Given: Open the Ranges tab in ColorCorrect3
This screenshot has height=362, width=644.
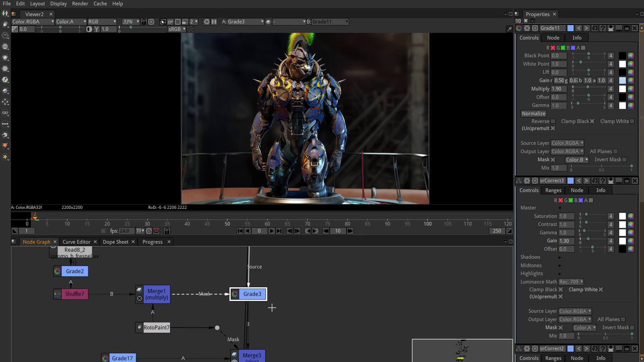Looking at the screenshot, I should pos(553,190).
